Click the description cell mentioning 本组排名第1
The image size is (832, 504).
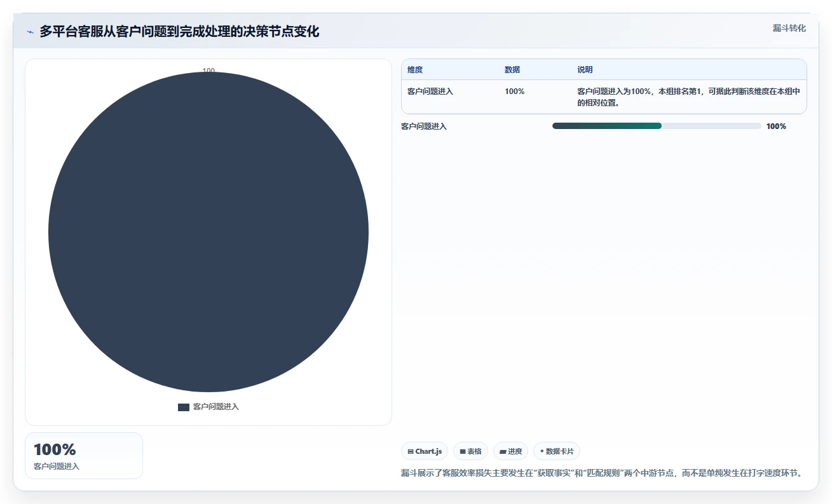pyautogui.click(x=688, y=97)
